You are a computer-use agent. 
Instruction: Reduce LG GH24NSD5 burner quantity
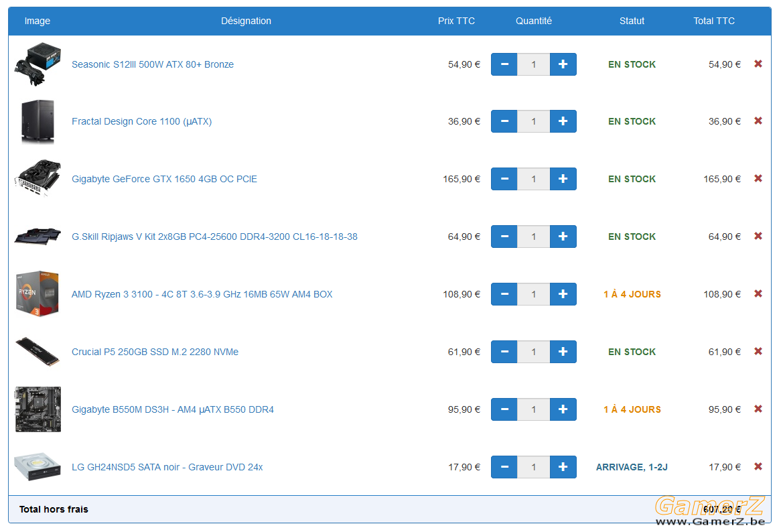pos(504,467)
